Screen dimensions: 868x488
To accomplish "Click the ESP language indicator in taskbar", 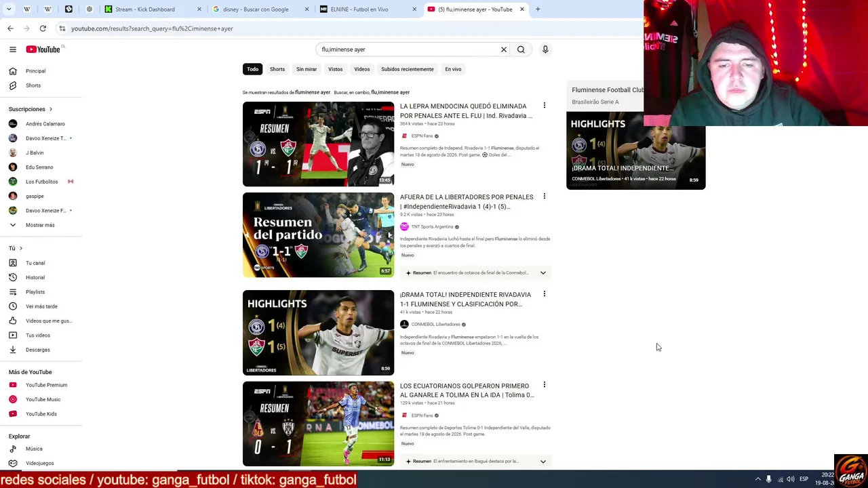I will 804,479.
